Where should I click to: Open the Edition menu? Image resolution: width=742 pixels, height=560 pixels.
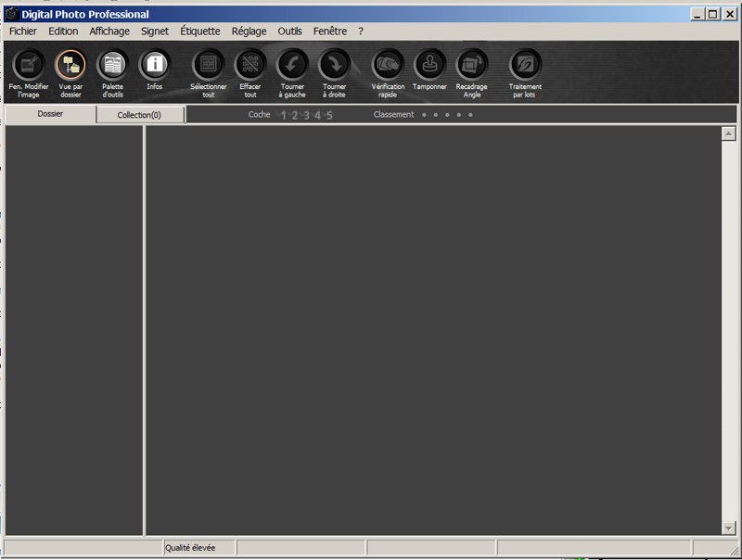pyautogui.click(x=63, y=32)
